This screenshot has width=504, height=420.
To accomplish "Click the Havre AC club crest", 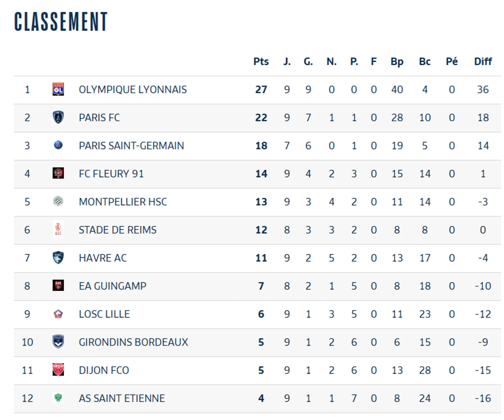I will (x=58, y=258).
